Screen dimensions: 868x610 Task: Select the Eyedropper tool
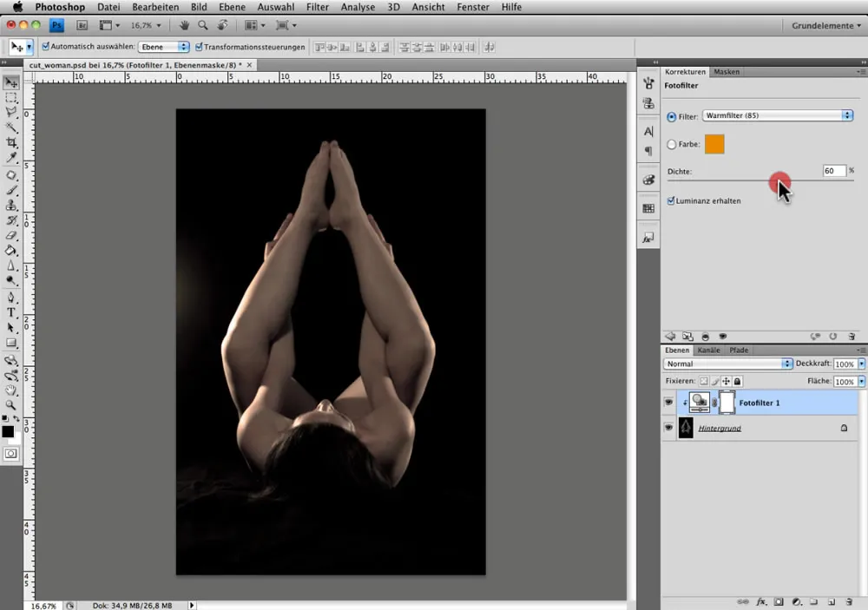11,158
